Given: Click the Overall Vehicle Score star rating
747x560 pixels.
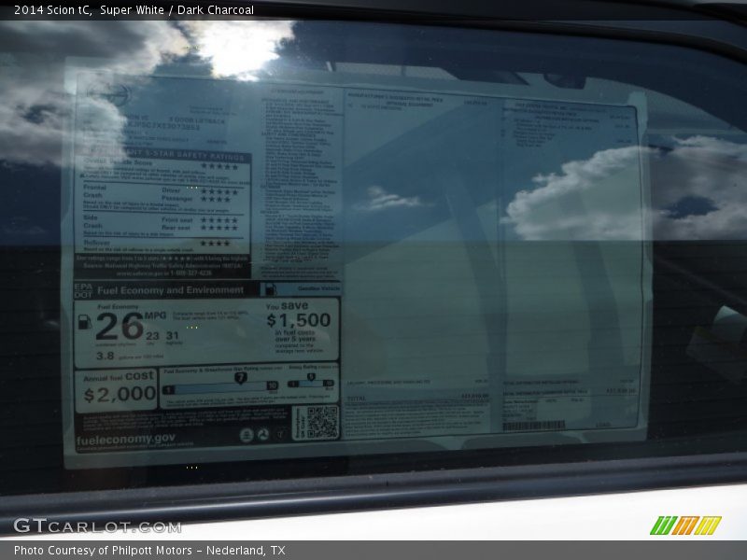Looking at the screenshot, I should 219,167.
